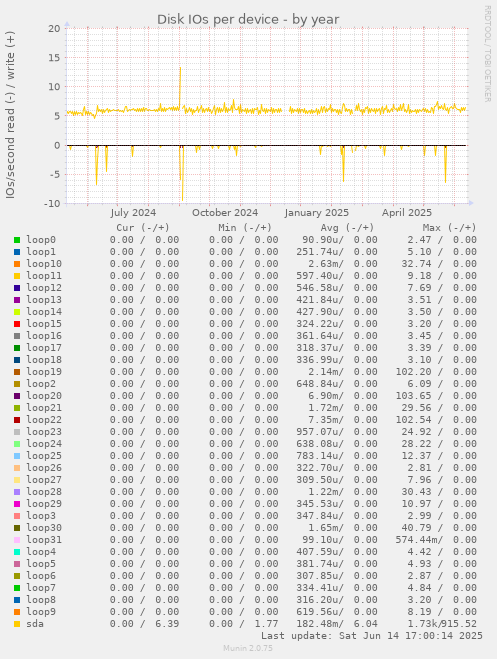Image resolution: width=497 pixels, height=659 pixels.
Task: Click the loop30 legend label
Action: point(44,528)
